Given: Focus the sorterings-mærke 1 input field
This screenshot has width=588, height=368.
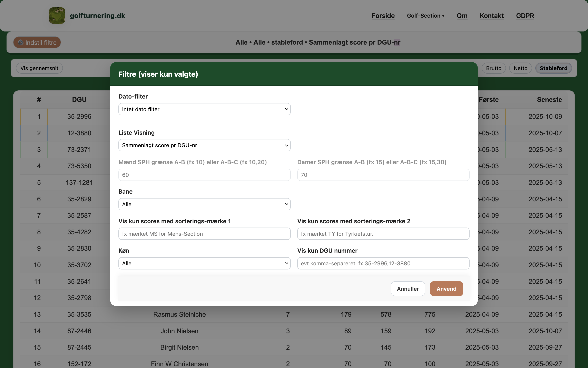Looking at the screenshot, I should pyautogui.click(x=204, y=234).
